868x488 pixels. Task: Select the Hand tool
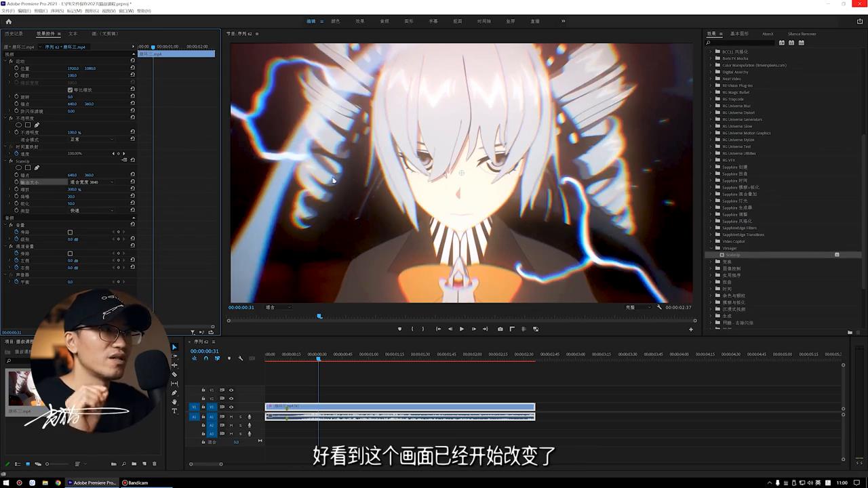(174, 402)
